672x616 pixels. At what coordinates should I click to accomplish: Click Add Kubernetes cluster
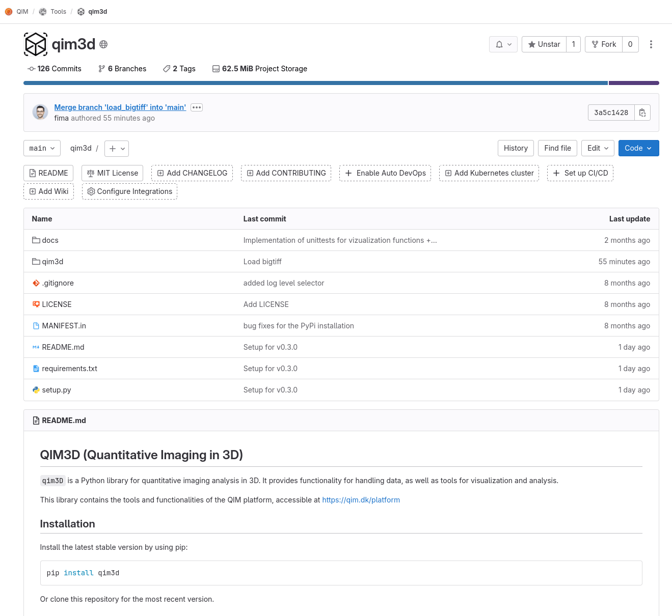pos(489,173)
